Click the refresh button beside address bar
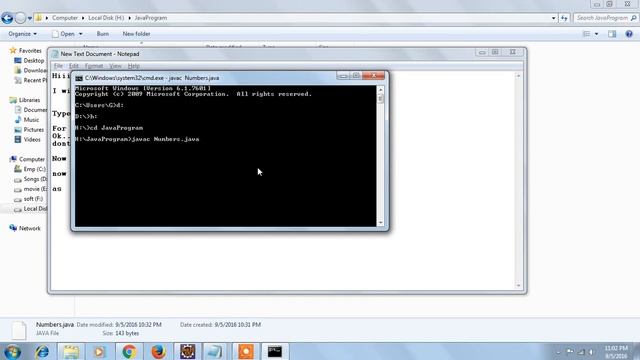This screenshot has height=360, width=640. [x=564, y=18]
